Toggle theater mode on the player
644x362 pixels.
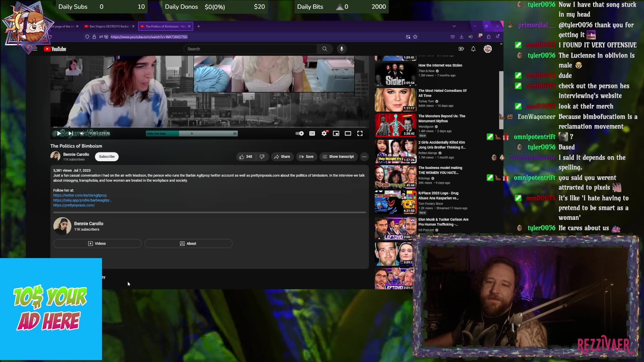pyautogui.click(x=348, y=133)
